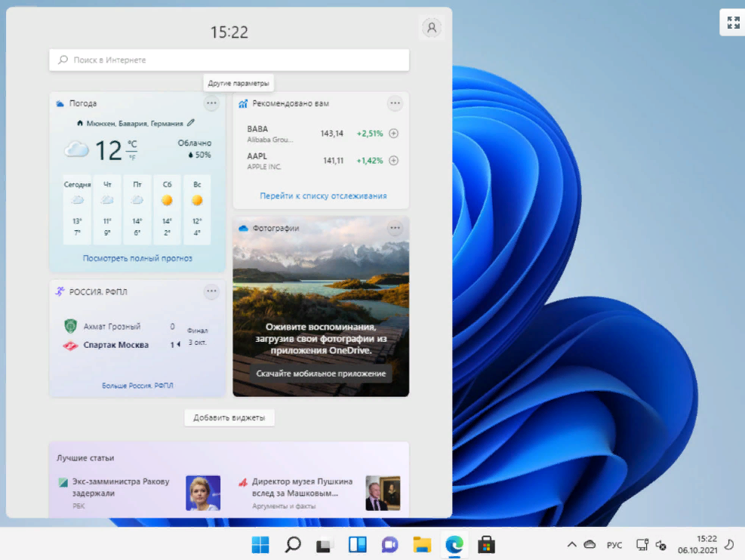This screenshot has width=745, height=560.
Task: Select the Пт forecast day
Action: pyautogui.click(x=137, y=210)
